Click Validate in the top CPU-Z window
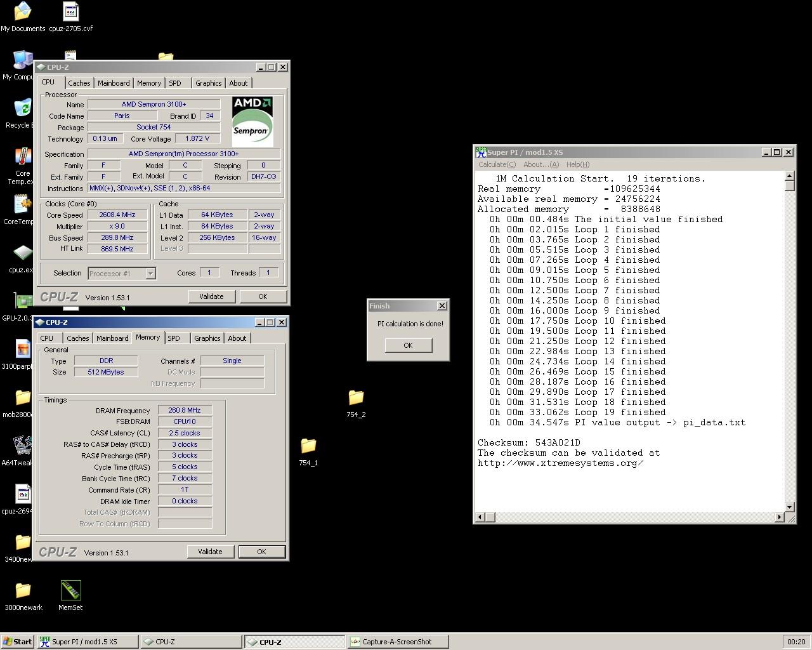Image resolution: width=812 pixels, height=650 pixels. pyautogui.click(x=211, y=296)
